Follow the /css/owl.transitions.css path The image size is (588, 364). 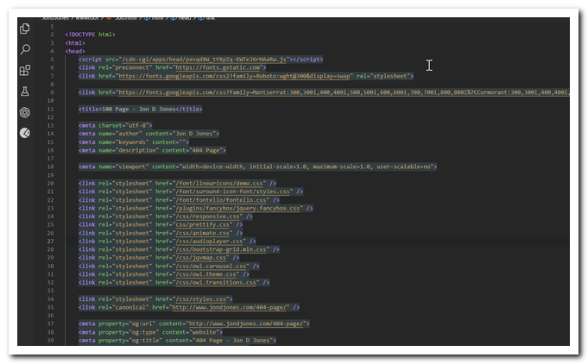tap(217, 282)
